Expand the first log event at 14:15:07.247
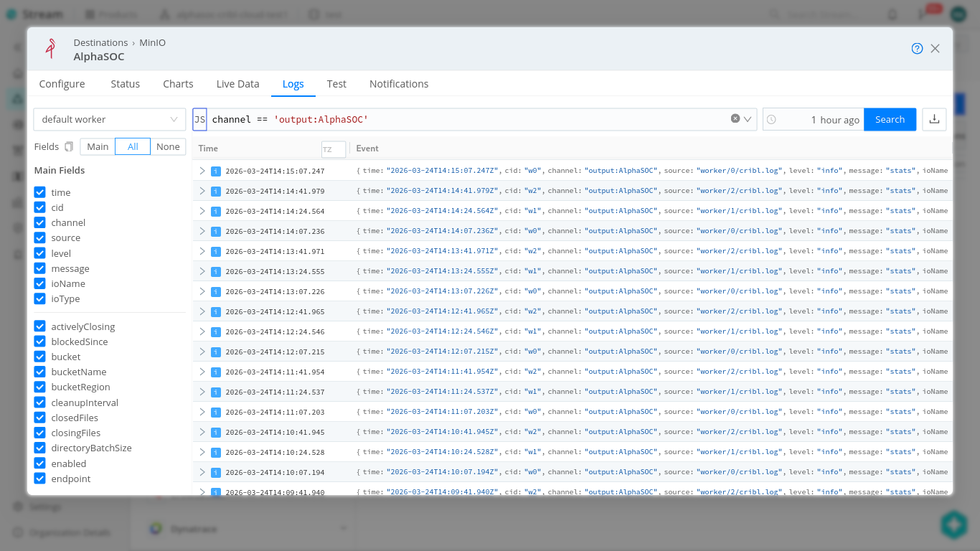980x551 pixels. (202, 171)
